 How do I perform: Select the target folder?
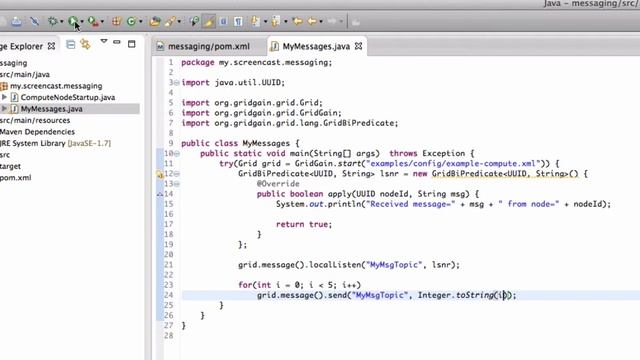click(x=10, y=166)
